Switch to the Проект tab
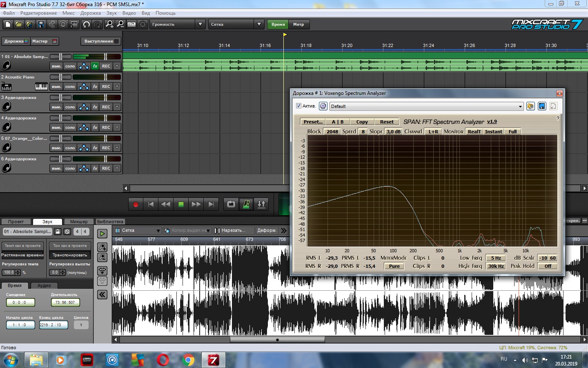Viewport: 588px width, 368px height. click(x=16, y=222)
